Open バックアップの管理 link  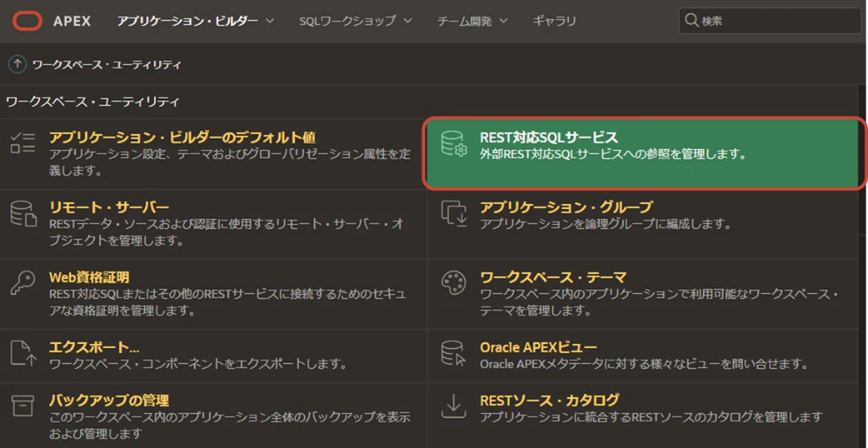[x=109, y=400]
